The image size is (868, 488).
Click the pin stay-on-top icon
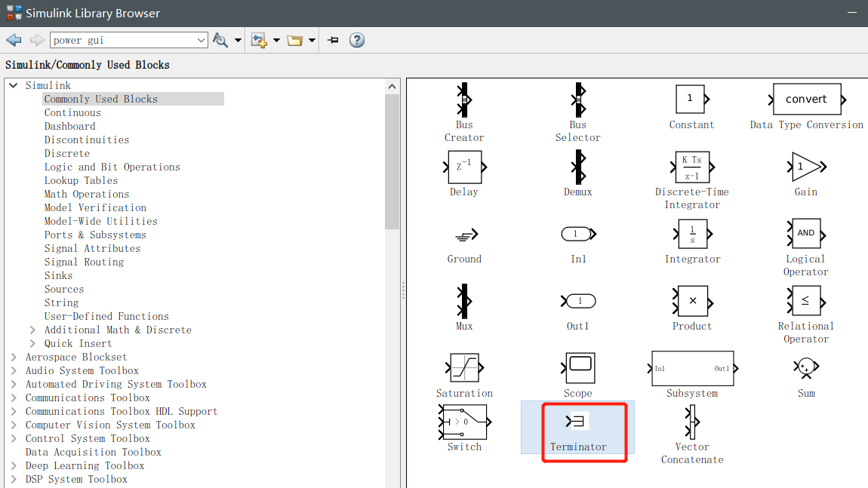(333, 40)
